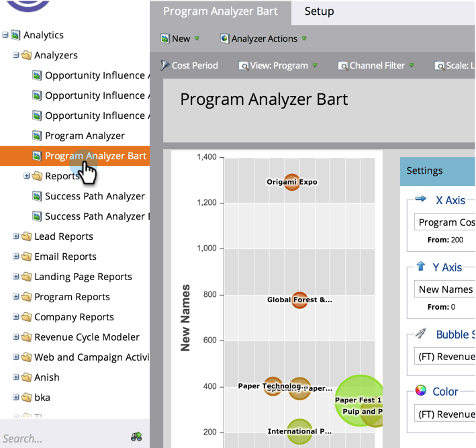Click the Bubble Size compass icon
Image resolution: width=476 pixels, height=448 pixels.
pyautogui.click(x=421, y=334)
